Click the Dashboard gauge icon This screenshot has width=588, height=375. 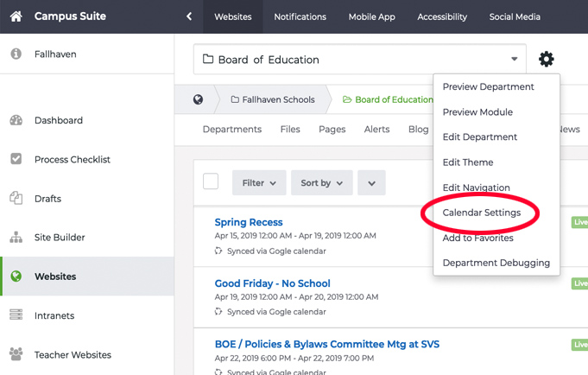pyautogui.click(x=16, y=120)
